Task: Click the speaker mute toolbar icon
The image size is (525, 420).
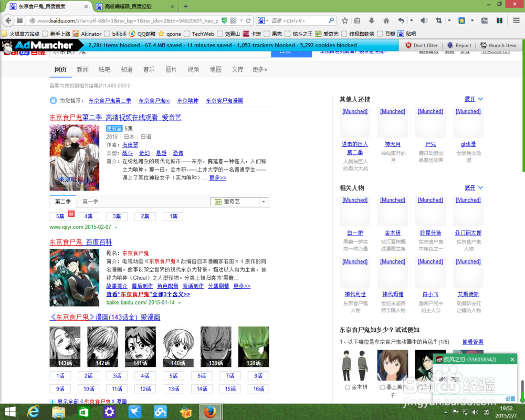Action: pos(424,20)
